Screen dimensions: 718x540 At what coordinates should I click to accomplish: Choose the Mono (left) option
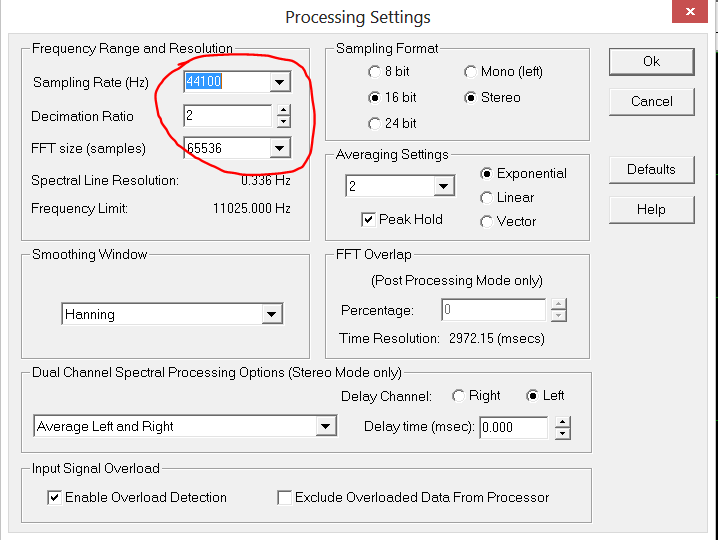pyautogui.click(x=470, y=72)
